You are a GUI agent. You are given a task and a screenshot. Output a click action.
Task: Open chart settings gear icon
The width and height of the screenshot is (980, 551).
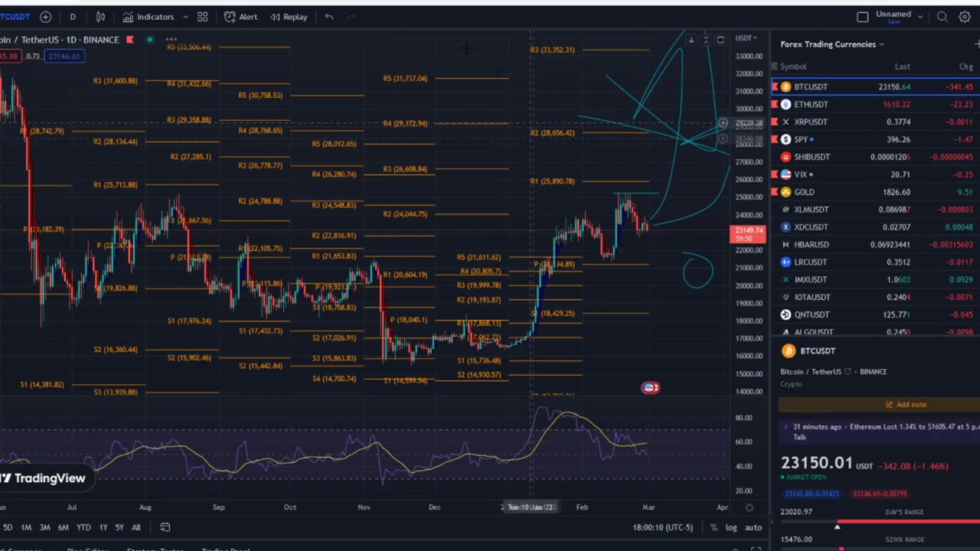pos(965,17)
